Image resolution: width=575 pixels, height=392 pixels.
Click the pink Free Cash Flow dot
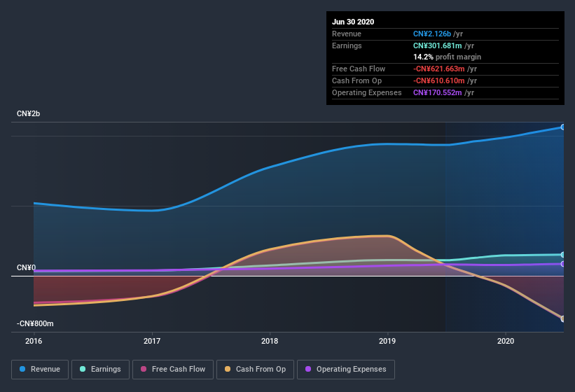pos(144,369)
